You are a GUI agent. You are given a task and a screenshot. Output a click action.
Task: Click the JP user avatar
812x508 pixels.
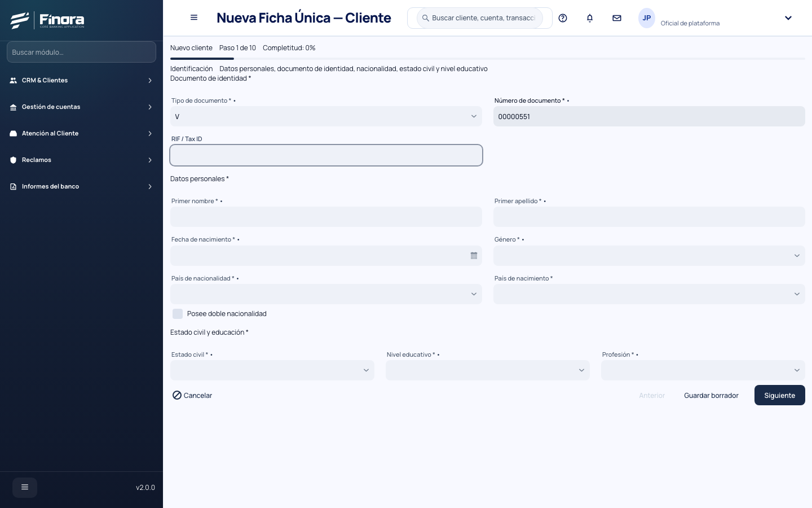tap(647, 18)
